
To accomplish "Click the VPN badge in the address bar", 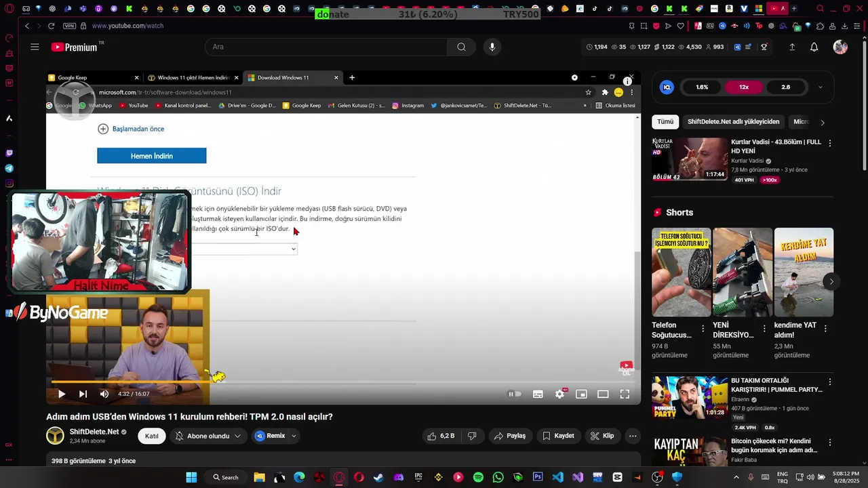I will pyautogui.click(x=69, y=26).
